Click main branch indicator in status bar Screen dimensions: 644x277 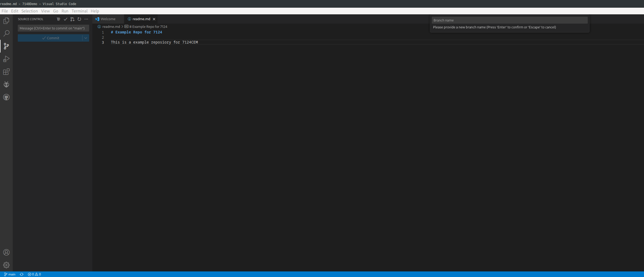[x=10, y=274]
